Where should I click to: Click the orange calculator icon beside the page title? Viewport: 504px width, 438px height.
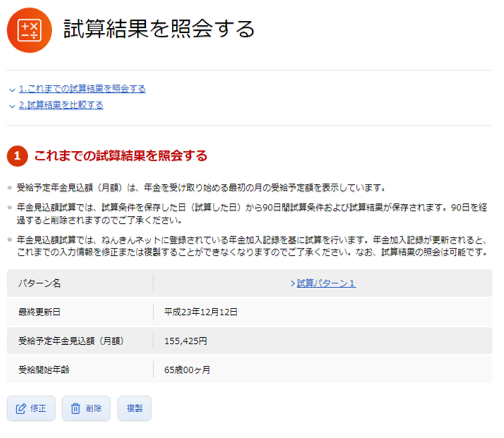tap(29, 30)
